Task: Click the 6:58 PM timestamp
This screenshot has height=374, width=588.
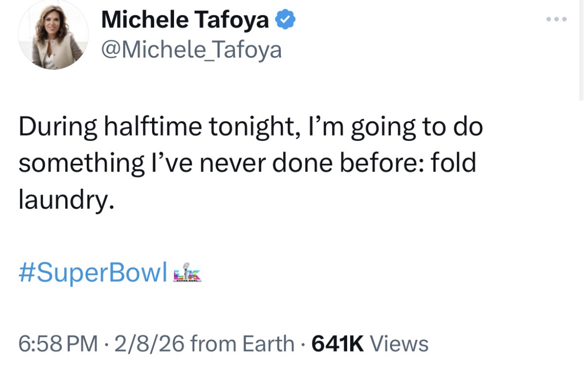Action: [58, 343]
